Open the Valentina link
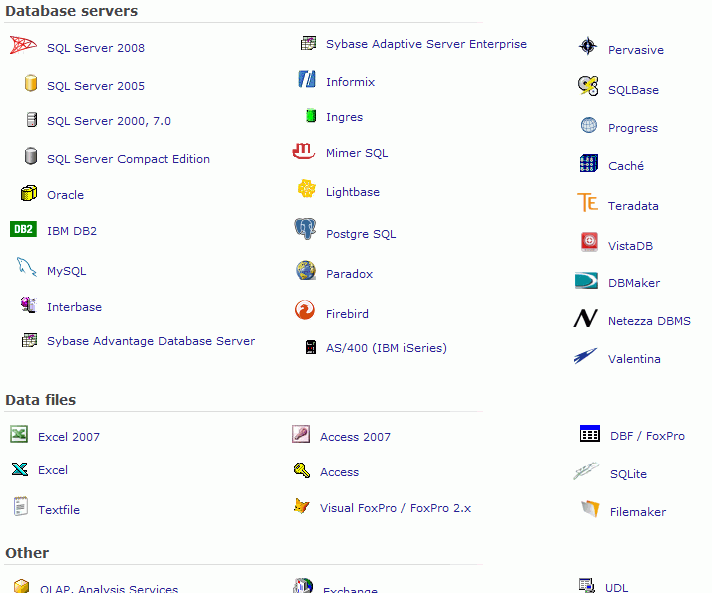 click(634, 359)
